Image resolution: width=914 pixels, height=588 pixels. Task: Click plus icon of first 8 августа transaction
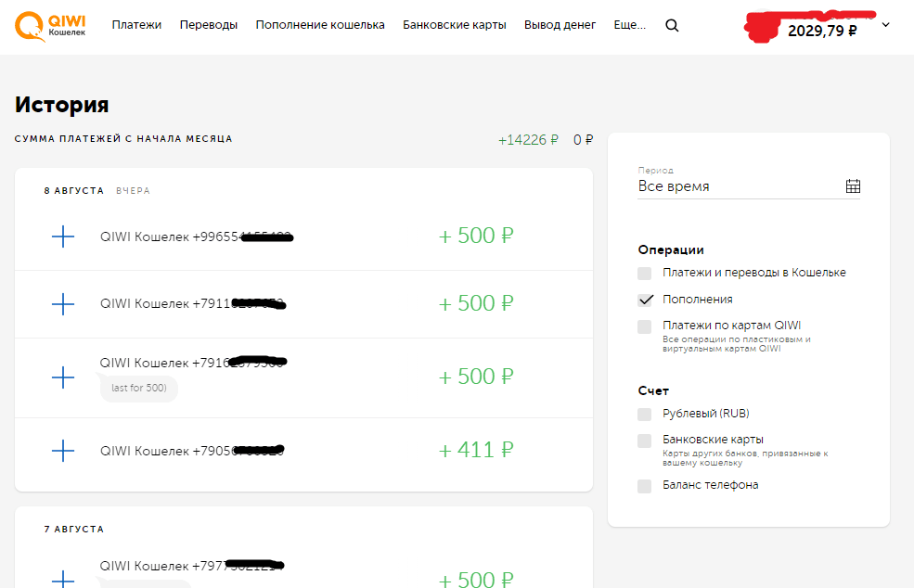point(62,236)
